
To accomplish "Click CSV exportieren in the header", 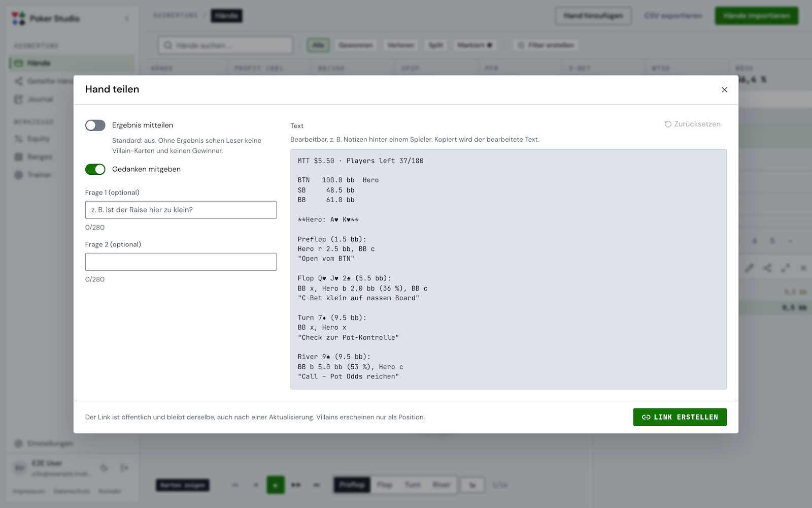I will (673, 16).
